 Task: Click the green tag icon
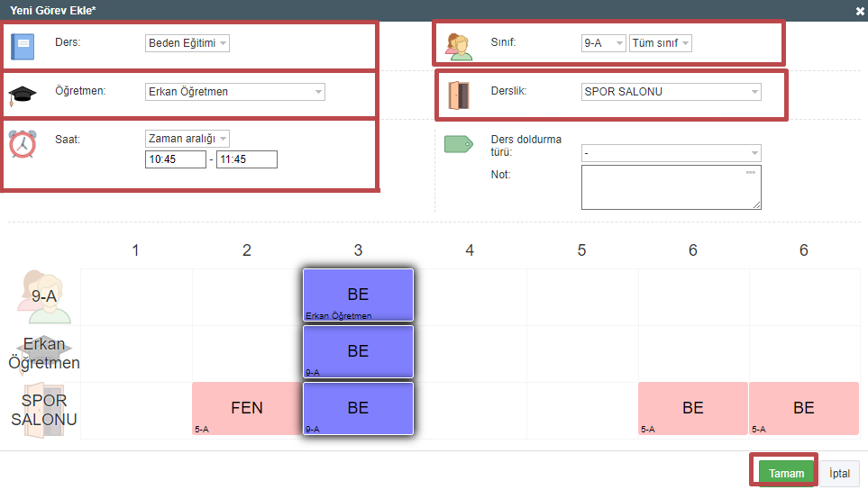click(459, 144)
